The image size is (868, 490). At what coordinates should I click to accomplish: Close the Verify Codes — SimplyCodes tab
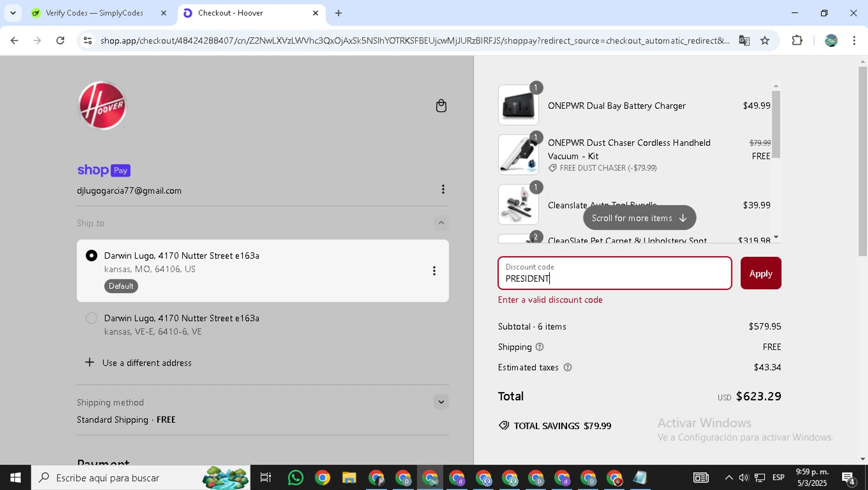163,13
